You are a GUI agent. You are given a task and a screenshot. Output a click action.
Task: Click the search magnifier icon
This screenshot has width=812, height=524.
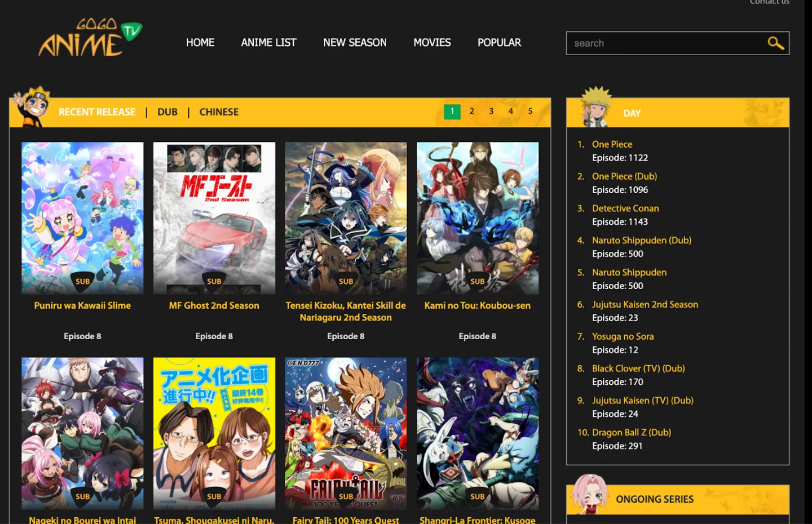(775, 43)
